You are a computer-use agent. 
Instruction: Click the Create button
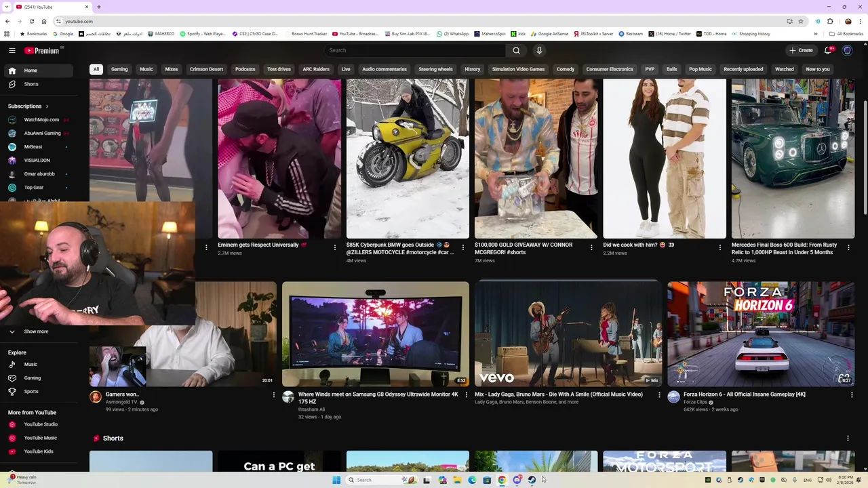point(801,50)
